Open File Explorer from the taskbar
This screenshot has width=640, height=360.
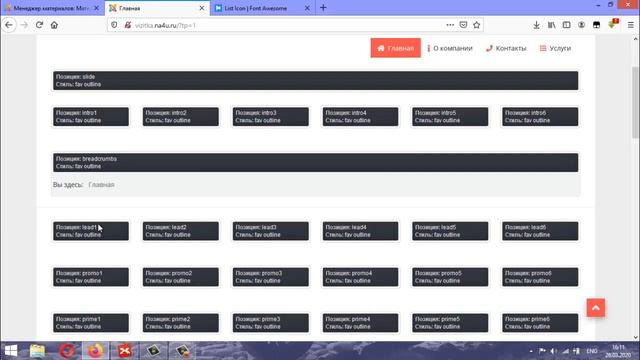pos(37,351)
